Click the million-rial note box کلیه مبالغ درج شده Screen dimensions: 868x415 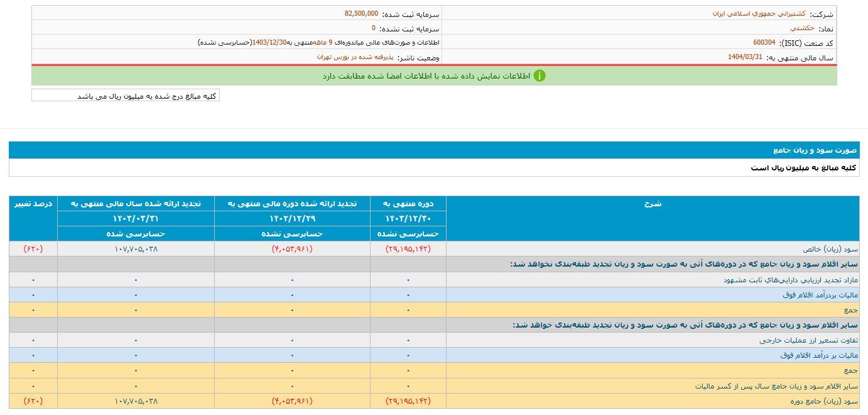click(126, 96)
